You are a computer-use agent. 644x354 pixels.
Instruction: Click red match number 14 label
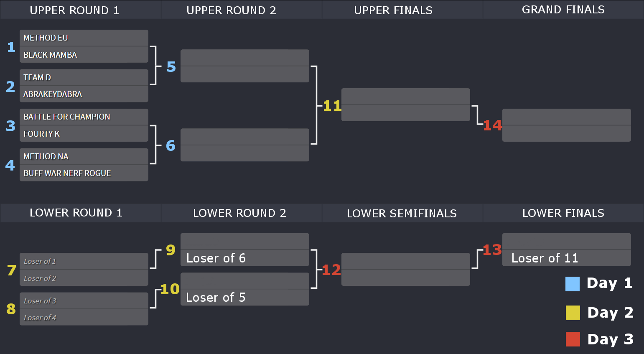point(492,125)
